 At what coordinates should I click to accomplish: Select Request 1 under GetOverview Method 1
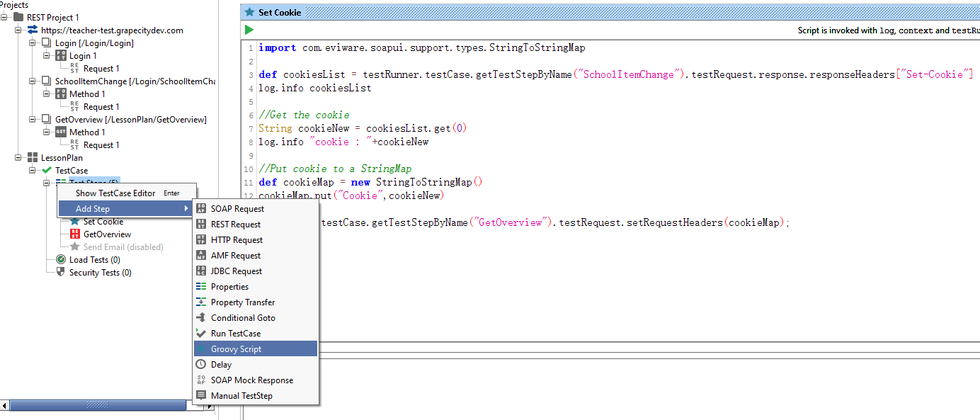(x=101, y=145)
